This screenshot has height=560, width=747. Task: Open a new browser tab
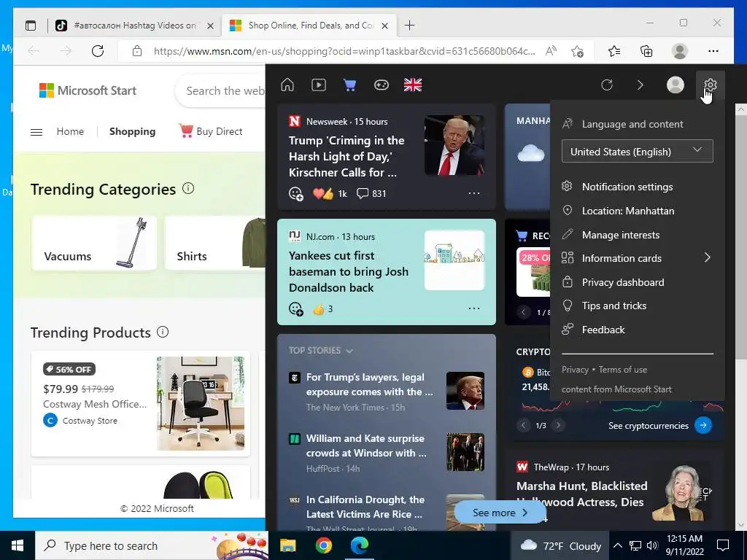(x=409, y=26)
